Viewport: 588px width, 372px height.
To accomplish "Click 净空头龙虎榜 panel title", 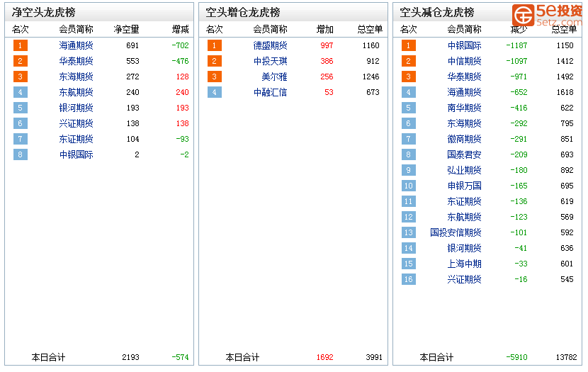I will point(43,12).
